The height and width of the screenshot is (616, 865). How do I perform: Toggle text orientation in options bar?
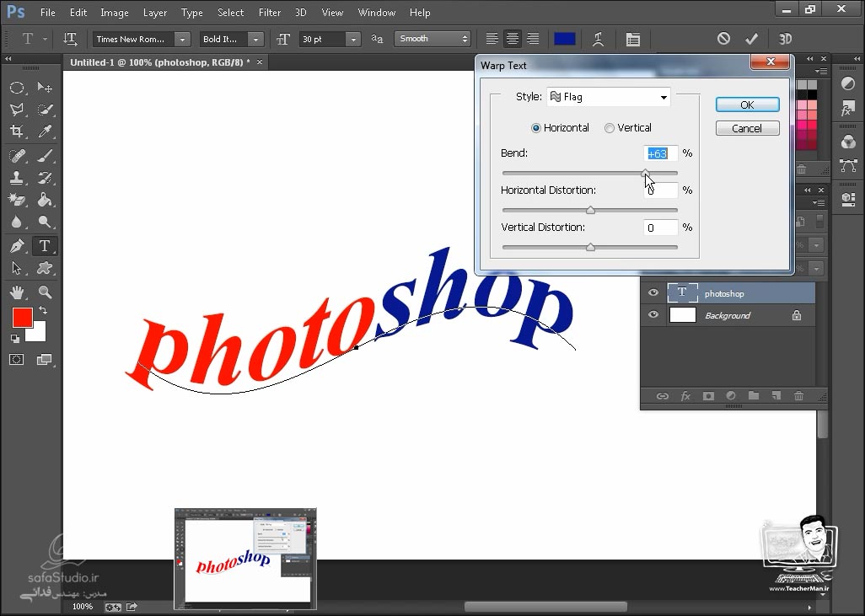tap(70, 39)
